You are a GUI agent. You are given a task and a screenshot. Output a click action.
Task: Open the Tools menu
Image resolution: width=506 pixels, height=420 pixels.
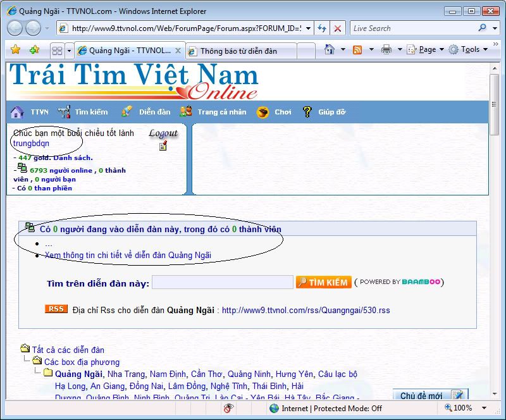tap(468, 49)
